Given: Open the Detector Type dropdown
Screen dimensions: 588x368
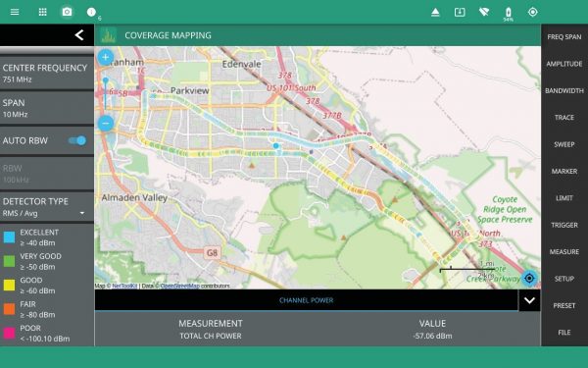Looking at the screenshot, I should click(47, 207).
